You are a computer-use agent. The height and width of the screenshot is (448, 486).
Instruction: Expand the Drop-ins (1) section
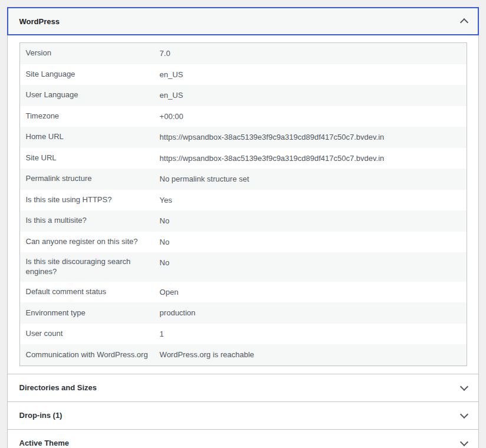[x=243, y=416]
